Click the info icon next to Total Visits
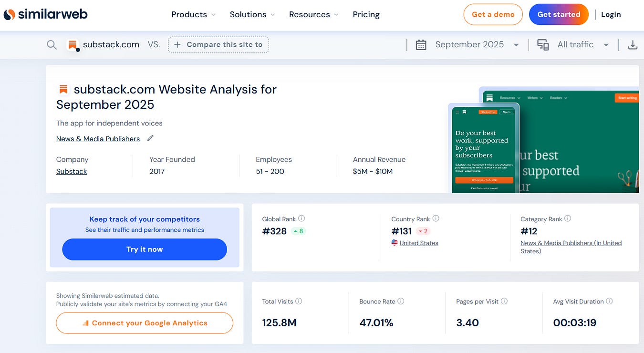644x353 pixels. [299, 301]
